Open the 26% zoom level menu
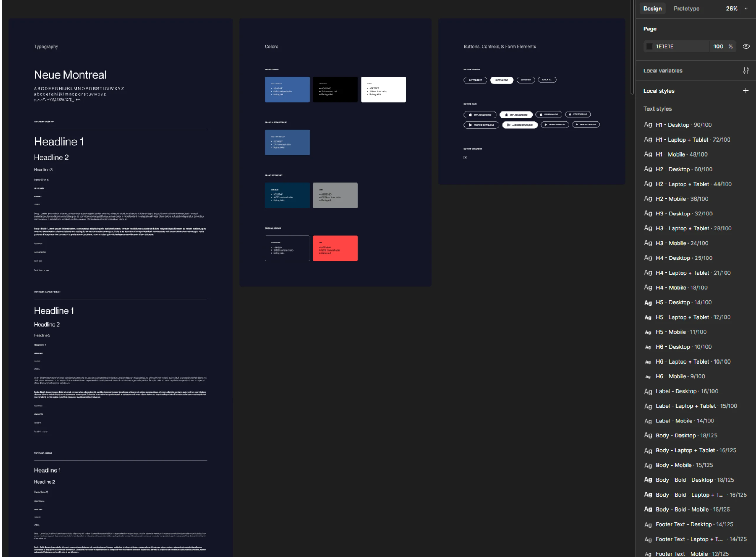Image resolution: width=756 pixels, height=557 pixels. [731, 9]
